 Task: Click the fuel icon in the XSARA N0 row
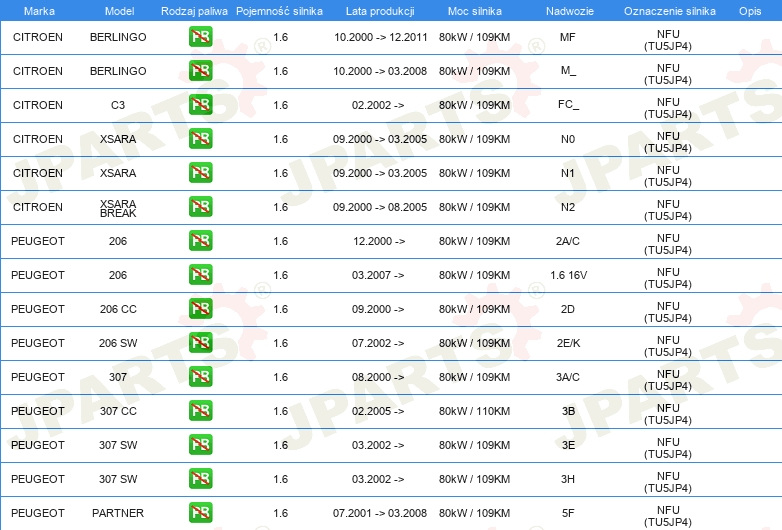coord(200,139)
